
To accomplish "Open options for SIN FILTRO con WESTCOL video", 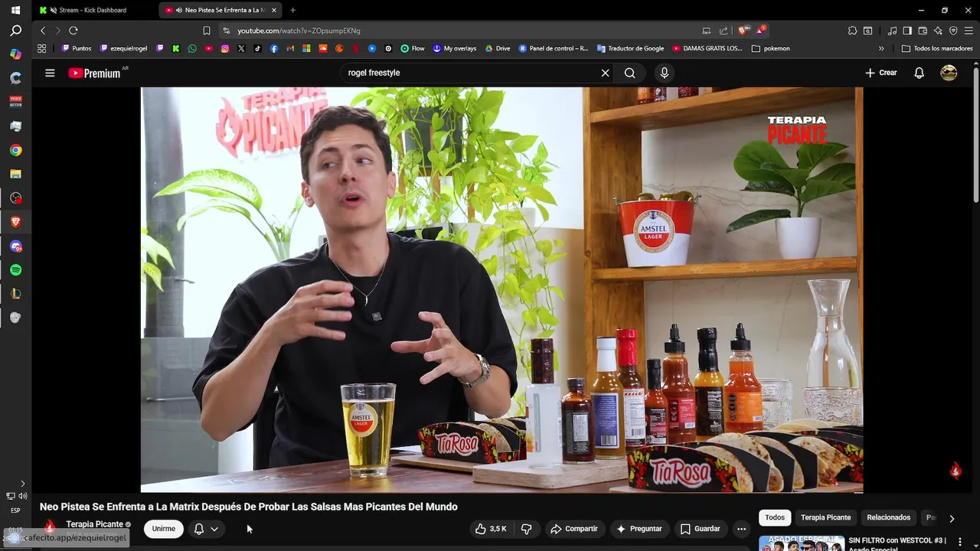I will pos(959,542).
